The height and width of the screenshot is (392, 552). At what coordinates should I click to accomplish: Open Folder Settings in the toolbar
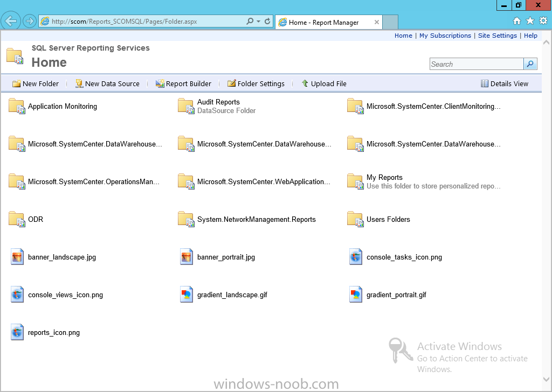[256, 83]
